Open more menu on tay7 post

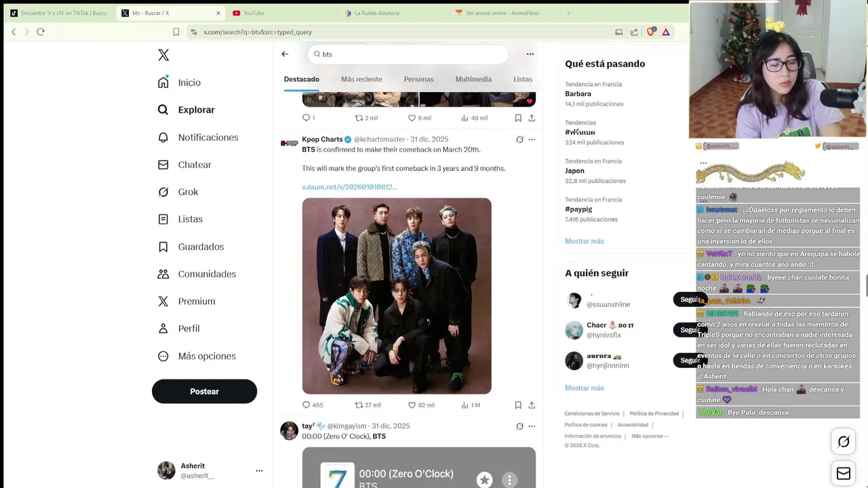click(x=532, y=426)
